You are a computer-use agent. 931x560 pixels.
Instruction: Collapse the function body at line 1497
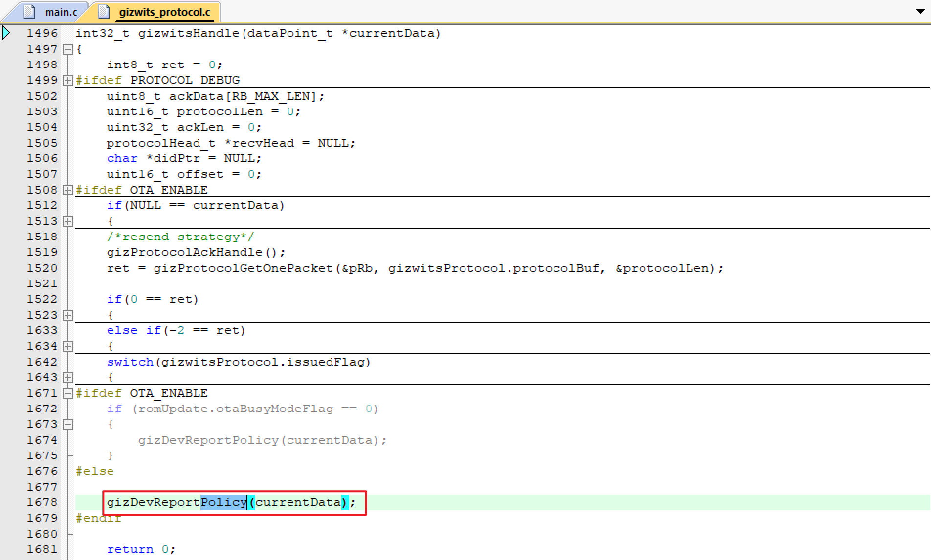click(68, 49)
